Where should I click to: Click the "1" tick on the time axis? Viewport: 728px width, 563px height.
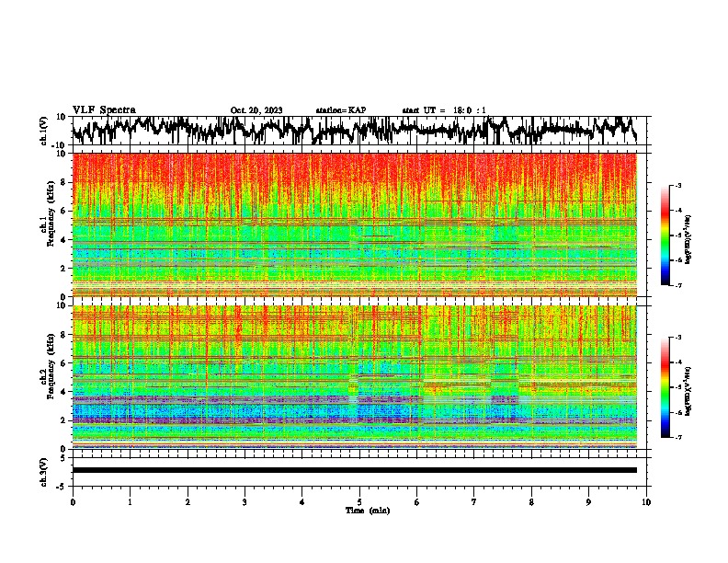tap(130, 502)
